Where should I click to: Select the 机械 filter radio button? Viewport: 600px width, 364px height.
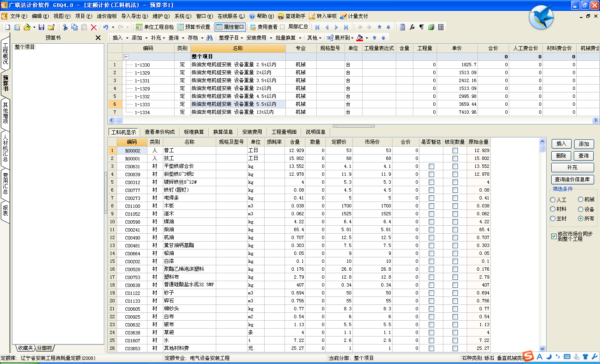580,199
